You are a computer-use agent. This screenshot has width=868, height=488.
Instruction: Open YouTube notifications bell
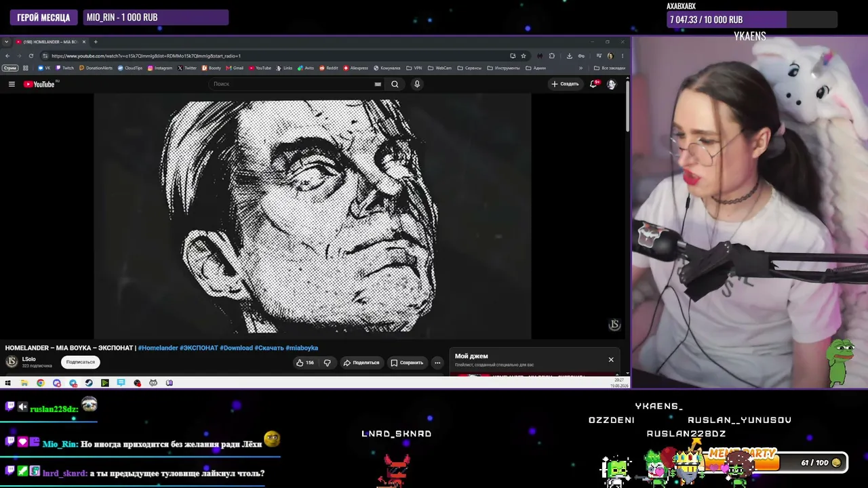pyautogui.click(x=593, y=84)
